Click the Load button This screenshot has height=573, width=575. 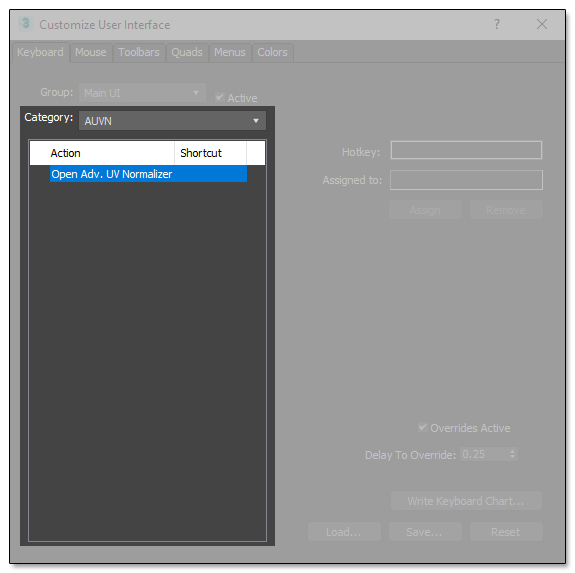[344, 532]
